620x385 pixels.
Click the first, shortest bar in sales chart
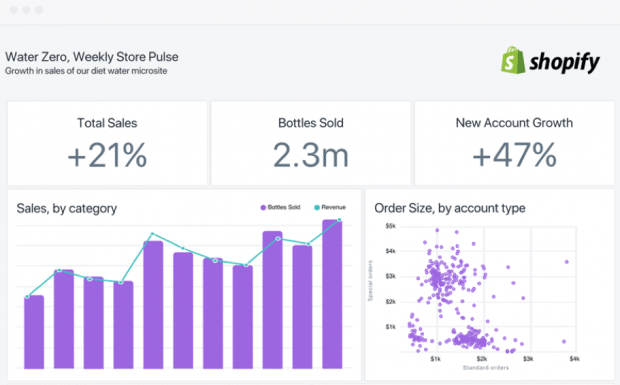point(34,332)
